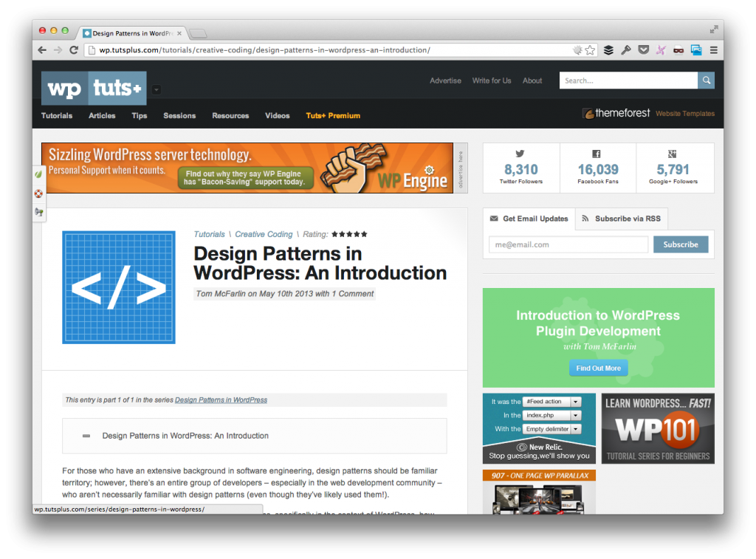756x559 pixels.
Task: Collapse the series list with the minus icon
Action: [86, 436]
